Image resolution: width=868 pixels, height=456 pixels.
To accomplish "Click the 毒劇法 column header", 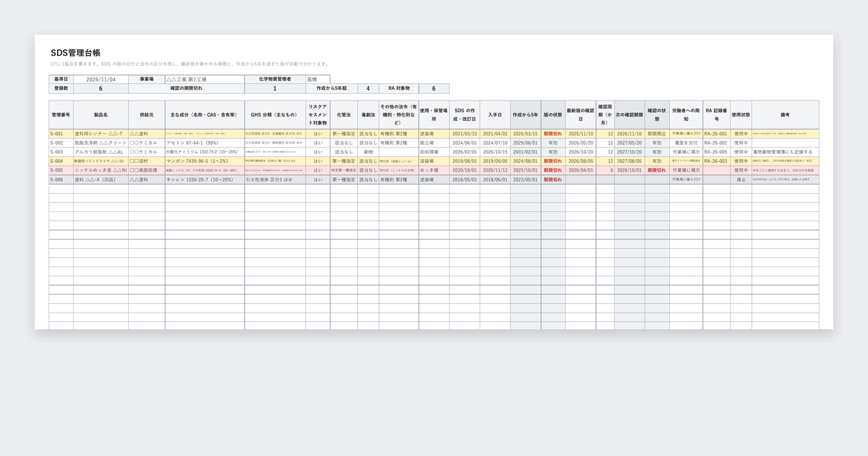I will click(x=368, y=114).
